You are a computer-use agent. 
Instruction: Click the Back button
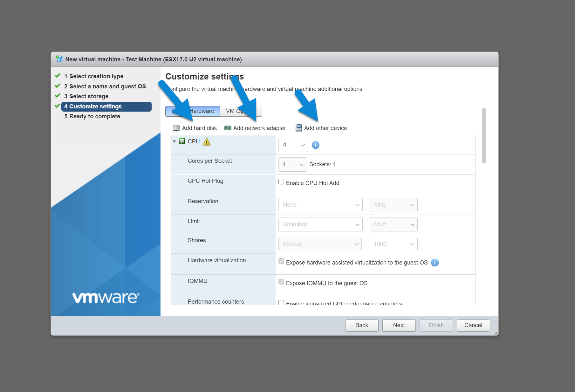coord(361,325)
